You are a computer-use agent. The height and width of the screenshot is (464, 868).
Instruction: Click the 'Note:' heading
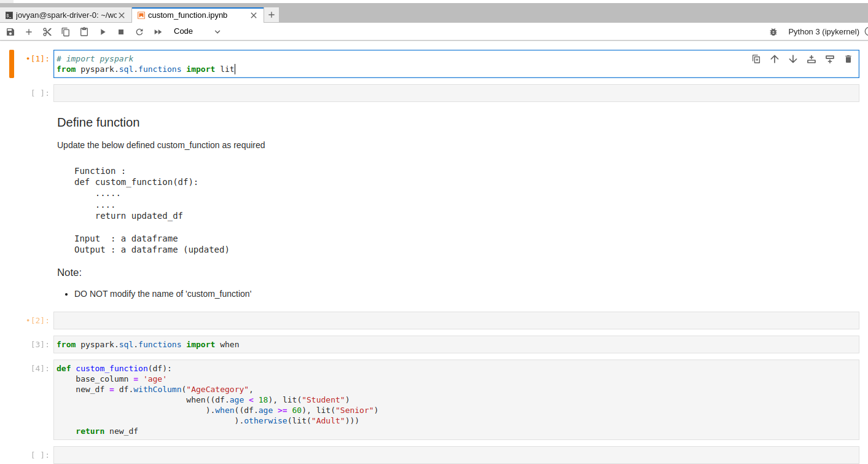[69, 272]
